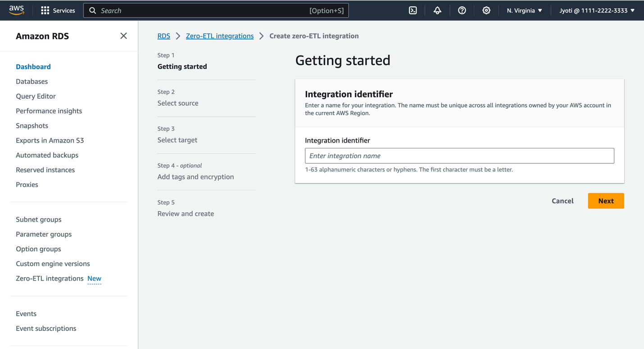The image size is (644, 349).
Task: Open CloudShell terminal icon
Action: click(x=413, y=10)
